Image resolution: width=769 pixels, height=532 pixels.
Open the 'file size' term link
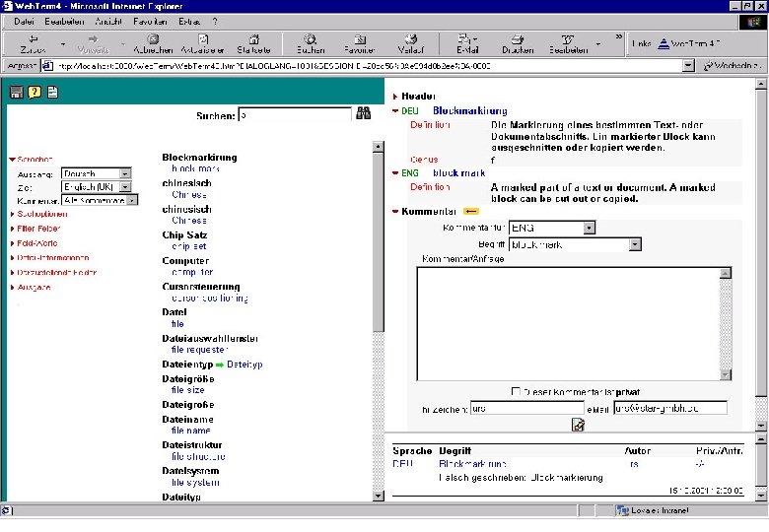pos(188,390)
